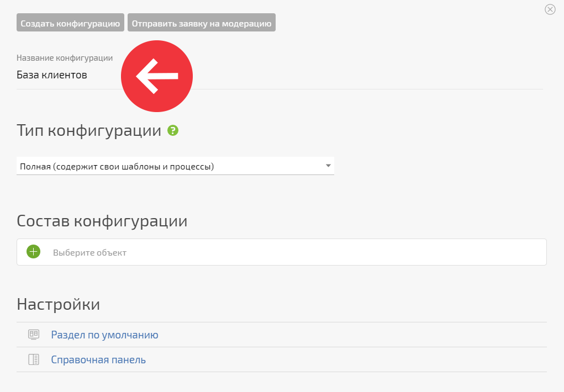Viewport: 564px width, 392px height.
Task: Open the Тип конфигурации dropdown
Action: [175, 166]
